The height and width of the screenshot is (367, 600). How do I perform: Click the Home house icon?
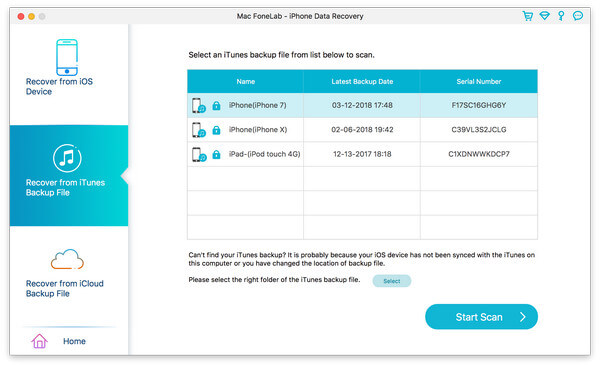click(x=39, y=341)
